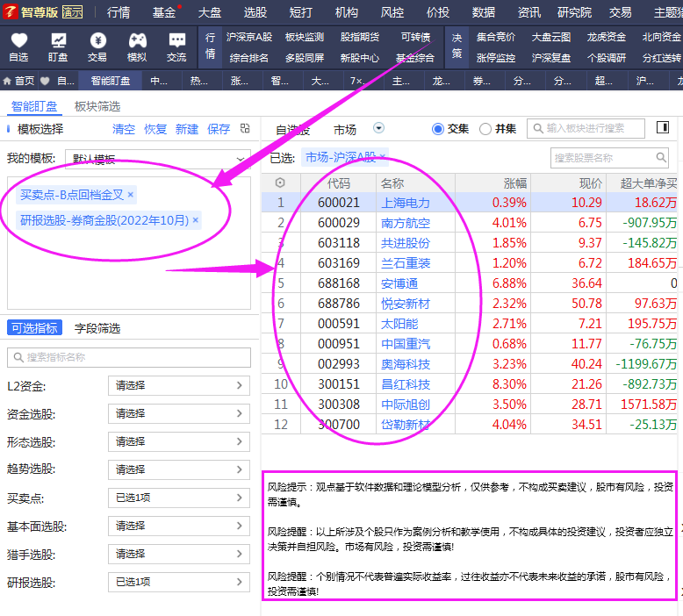Open the 研究院 top menu
Screen dimensions: 683x616
[x=574, y=12]
